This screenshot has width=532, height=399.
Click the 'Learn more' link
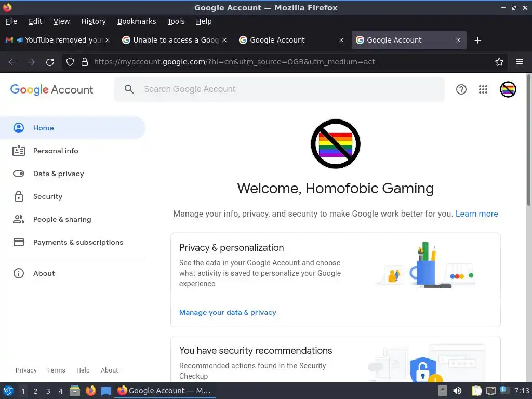pos(476,214)
